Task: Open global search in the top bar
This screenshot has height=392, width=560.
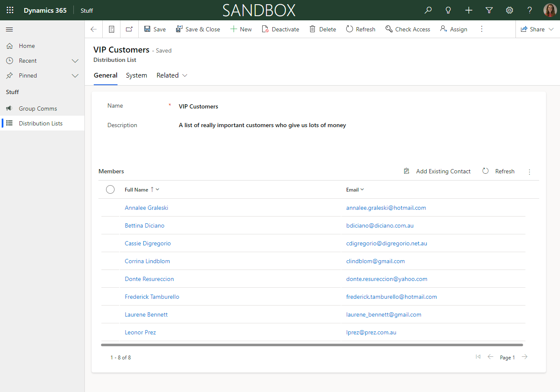Action: 428,10
